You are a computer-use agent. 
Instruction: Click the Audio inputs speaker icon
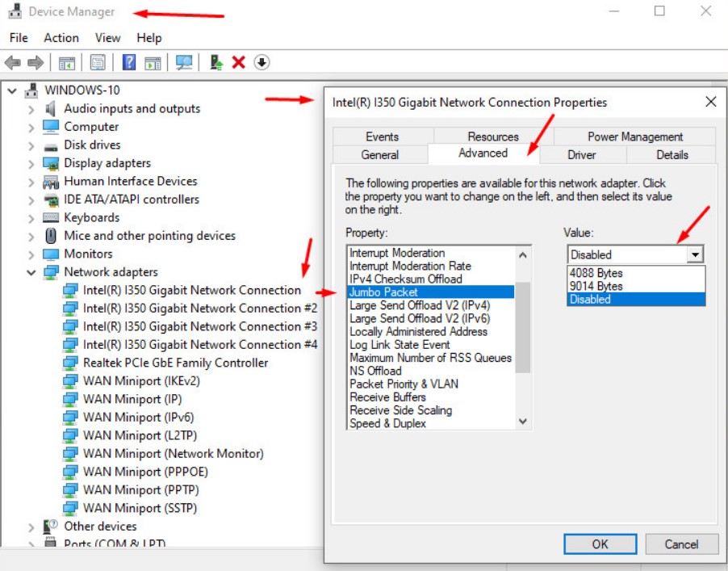pyautogui.click(x=51, y=109)
